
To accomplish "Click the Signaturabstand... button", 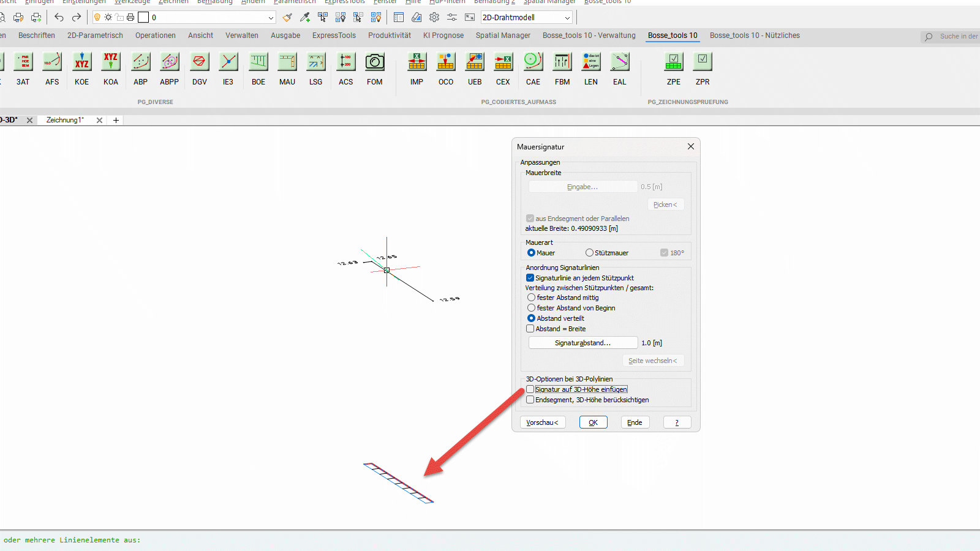I will click(582, 343).
